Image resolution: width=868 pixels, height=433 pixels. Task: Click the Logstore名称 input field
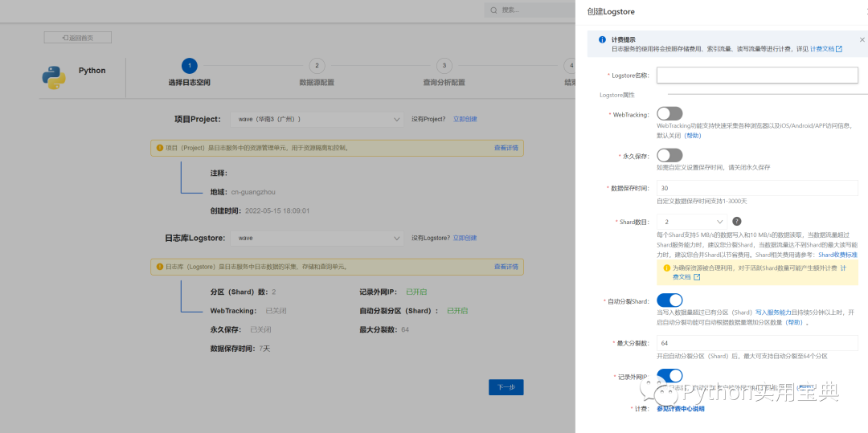pyautogui.click(x=757, y=75)
